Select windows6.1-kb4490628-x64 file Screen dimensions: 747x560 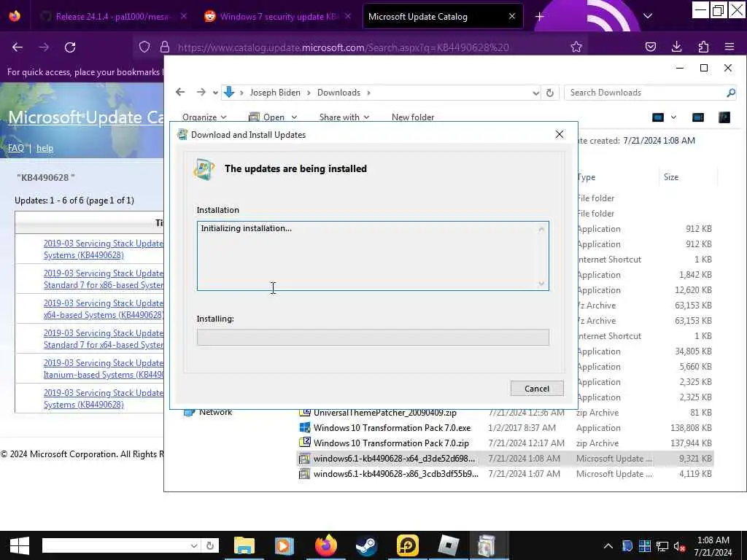pyautogui.click(x=505, y=459)
